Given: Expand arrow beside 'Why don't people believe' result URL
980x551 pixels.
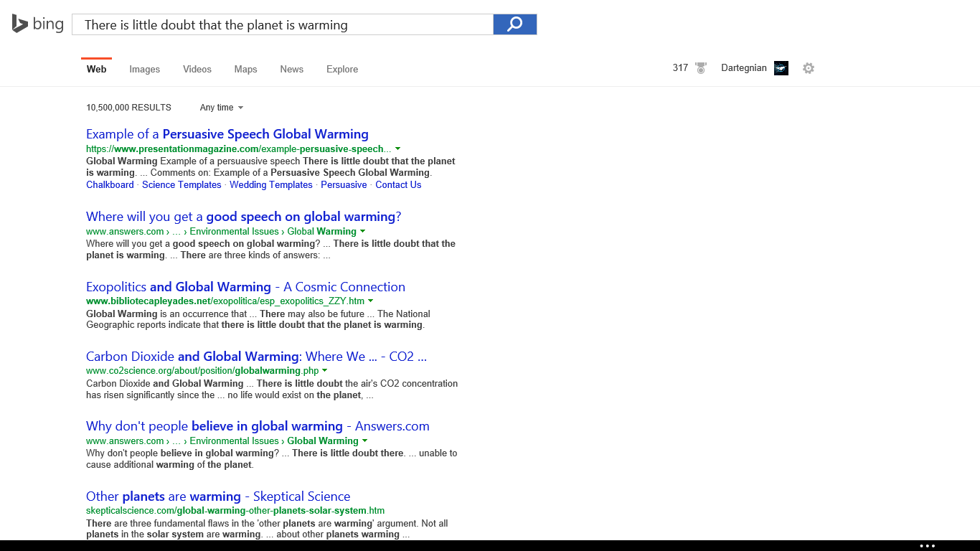Looking at the screenshot, I should coord(364,441).
